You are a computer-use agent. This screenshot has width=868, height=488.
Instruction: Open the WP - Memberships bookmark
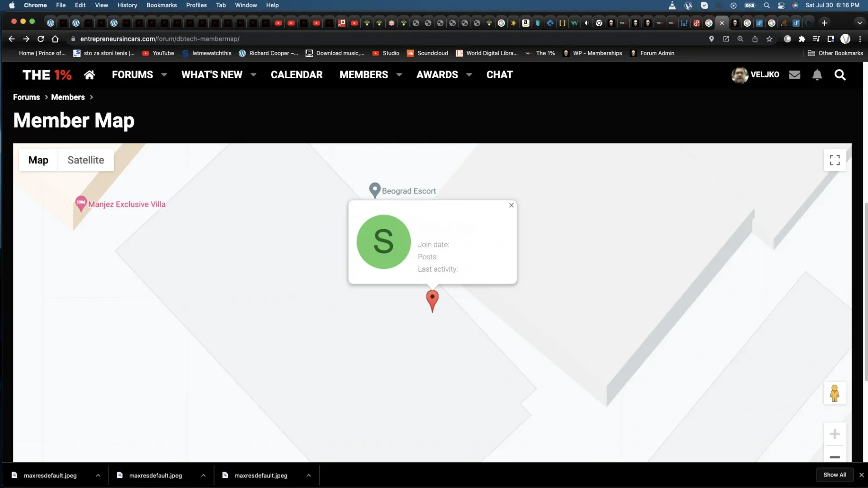pos(592,53)
